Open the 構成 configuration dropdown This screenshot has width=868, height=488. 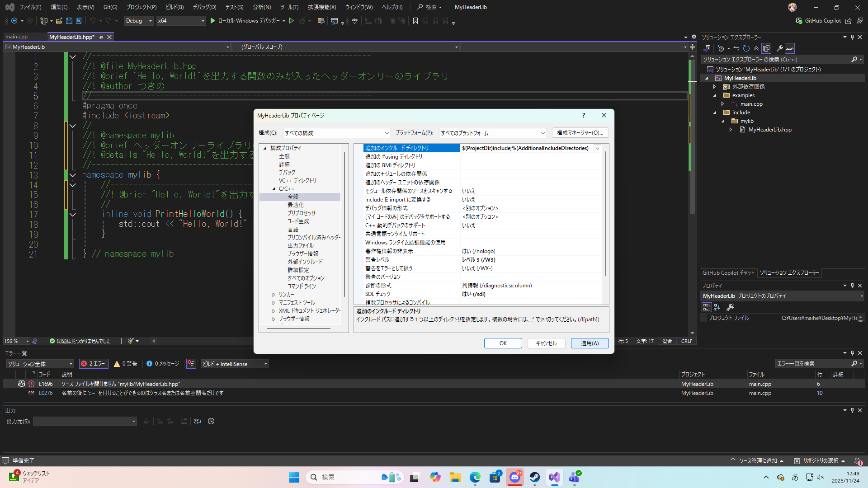coord(336,133)
